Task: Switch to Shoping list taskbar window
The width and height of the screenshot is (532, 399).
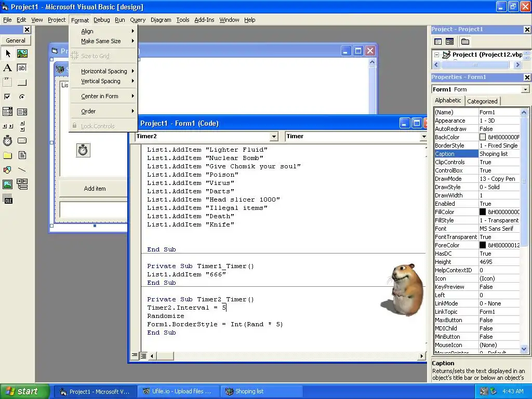Action: click(x=261, y=392)
